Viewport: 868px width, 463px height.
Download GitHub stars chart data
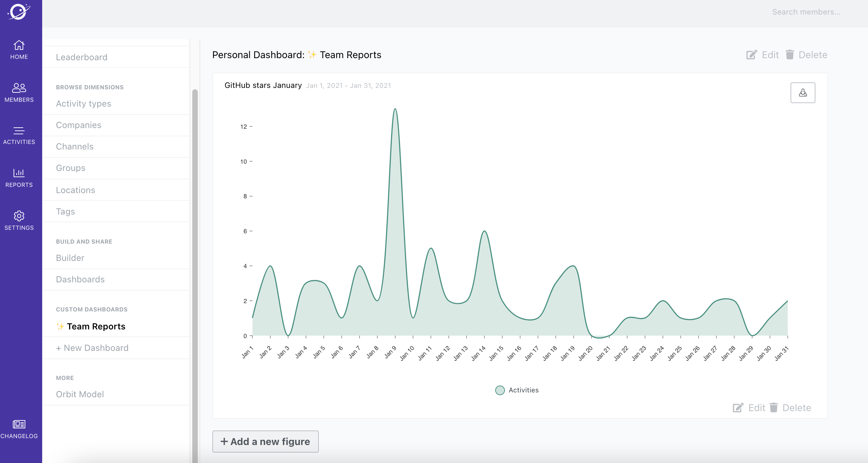point(803,93)
